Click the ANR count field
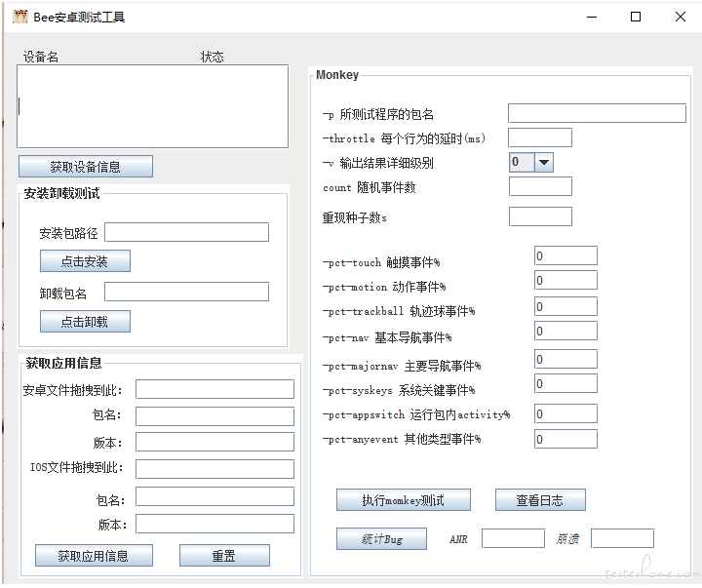This screenshot has height=588, width=702. tap(513, 538)
